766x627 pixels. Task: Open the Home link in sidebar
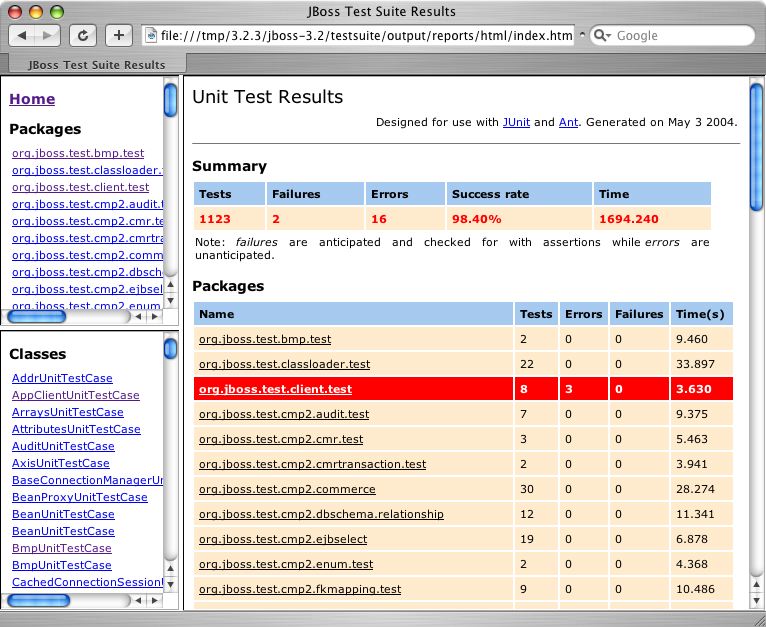click(32, 99)
